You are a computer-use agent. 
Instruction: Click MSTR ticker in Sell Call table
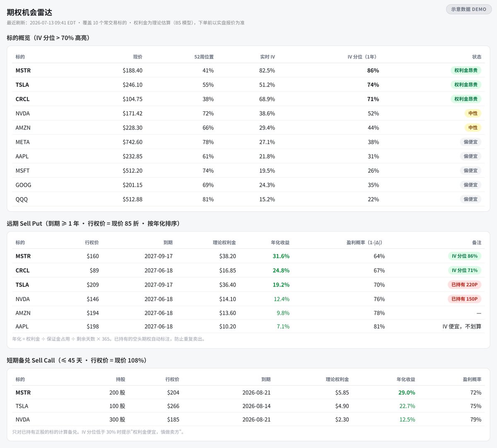[23, 393]
